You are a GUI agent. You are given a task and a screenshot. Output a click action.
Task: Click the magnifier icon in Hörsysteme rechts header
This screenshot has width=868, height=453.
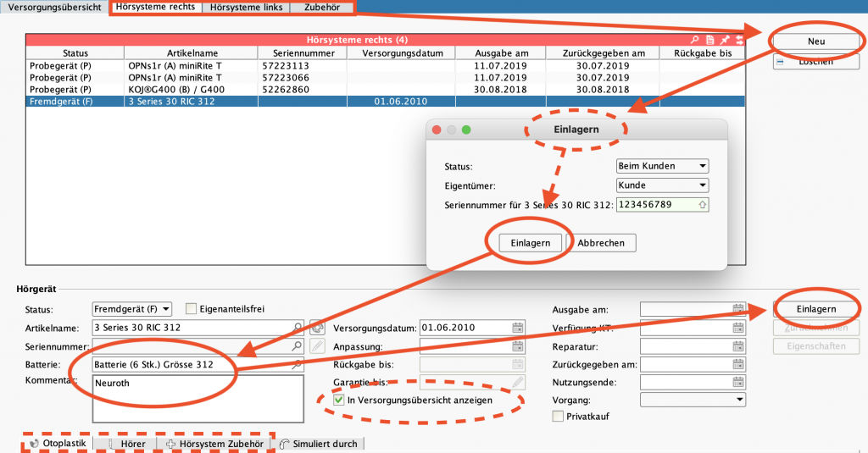695,40
